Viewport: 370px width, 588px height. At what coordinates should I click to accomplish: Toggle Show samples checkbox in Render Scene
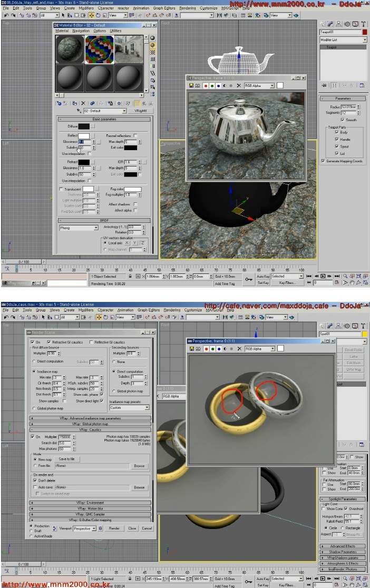click(x=64, y=401)
